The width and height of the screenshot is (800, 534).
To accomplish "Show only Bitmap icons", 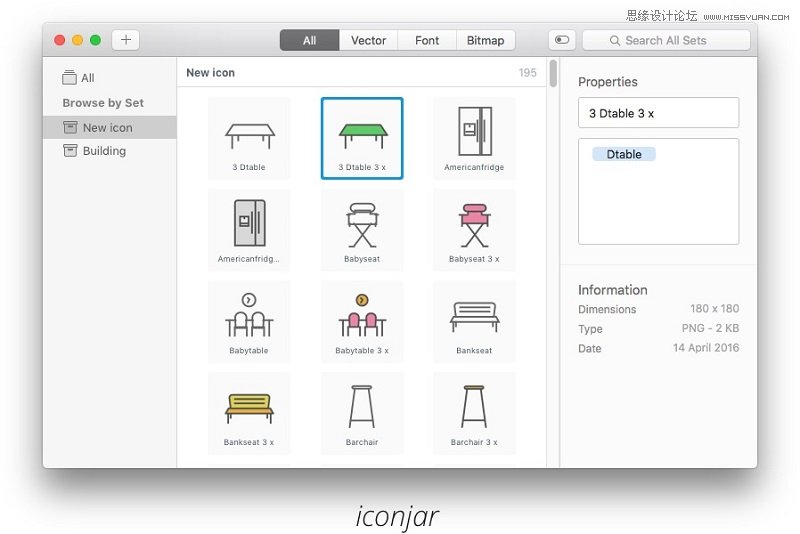I will point(485,40).
